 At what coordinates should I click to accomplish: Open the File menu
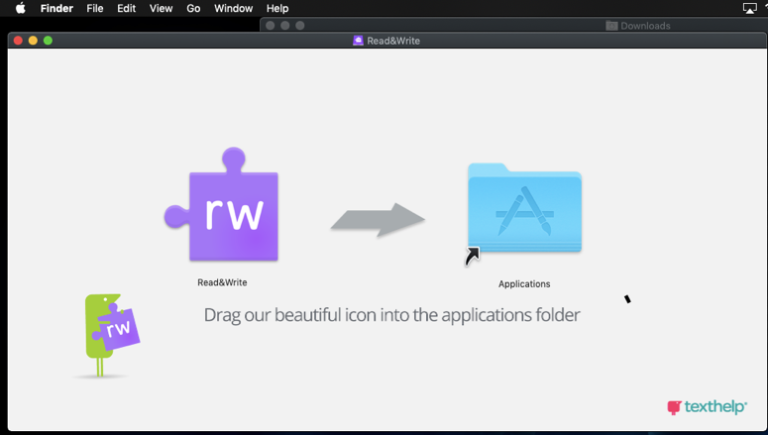click(x=95, y=8)
